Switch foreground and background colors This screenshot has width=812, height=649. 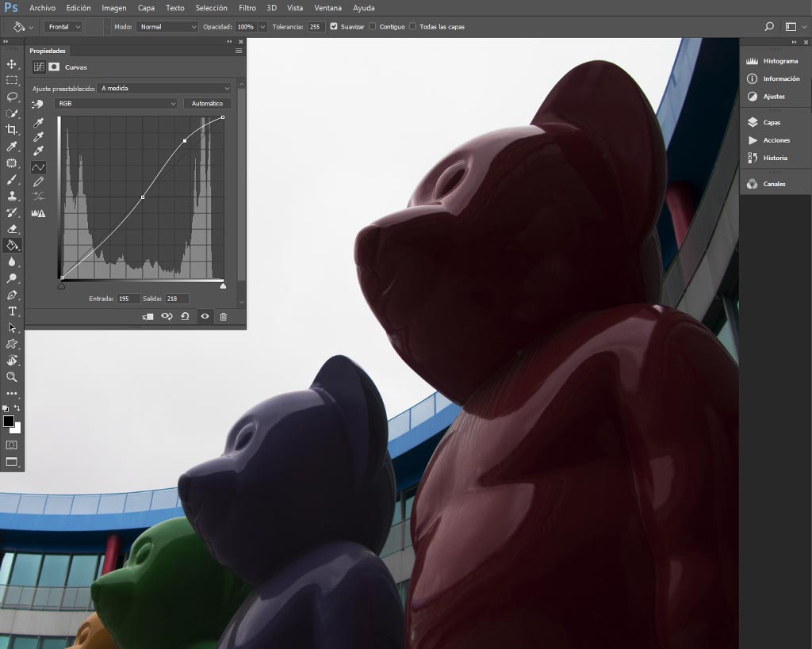coord(17,408)
